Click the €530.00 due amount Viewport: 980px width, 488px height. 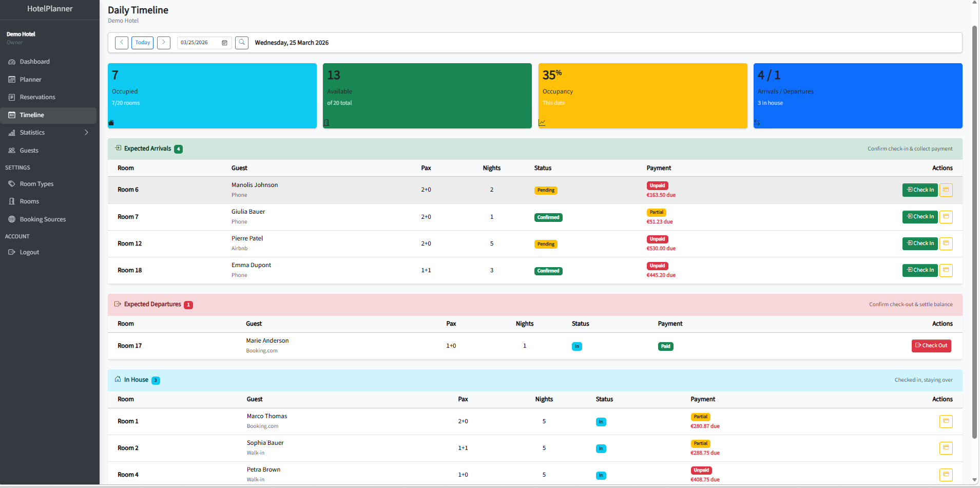point(661,249)
